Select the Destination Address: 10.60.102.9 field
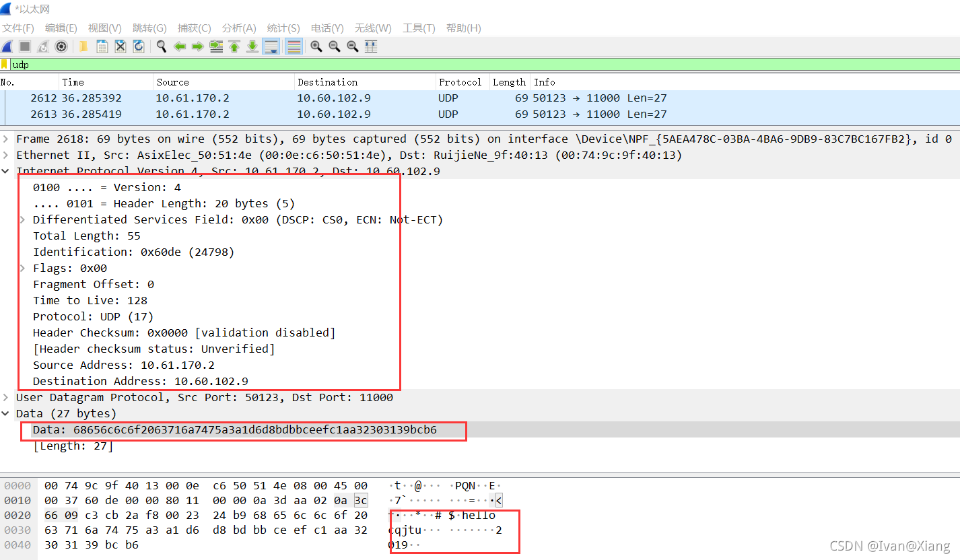Viewport: 960px width, 560px height. [141, 382]
